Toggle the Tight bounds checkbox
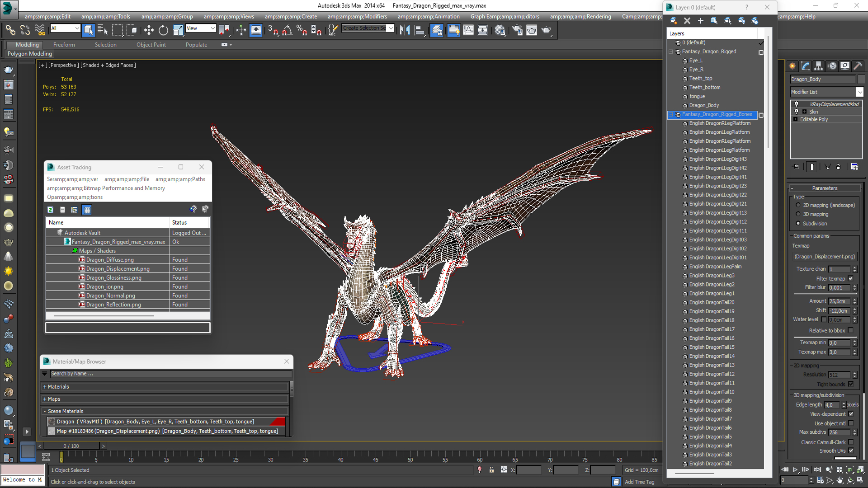The height and width of the screenshot is (488, 868). (850, 385)
